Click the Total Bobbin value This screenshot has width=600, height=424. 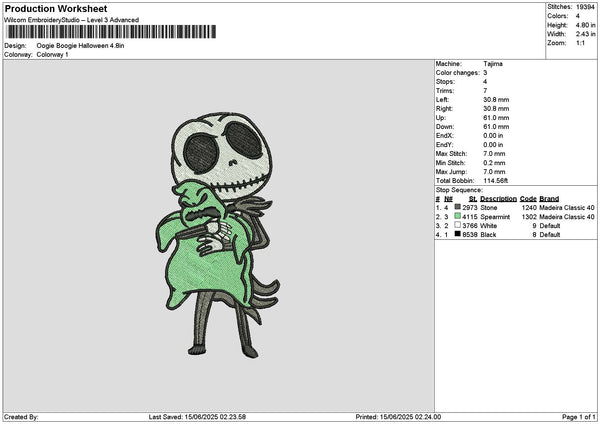(496, 181)
